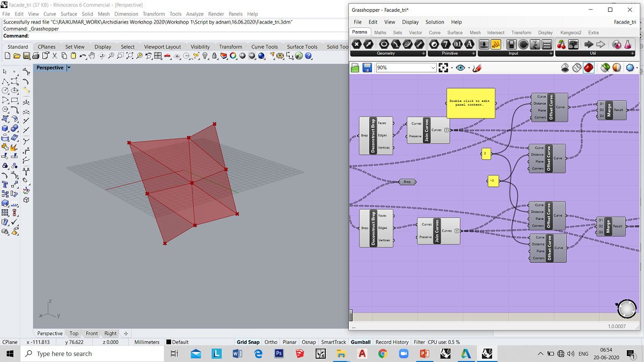Select the Panel component in Input group
This screenshot has height=362, width=644.
[496, 44]
